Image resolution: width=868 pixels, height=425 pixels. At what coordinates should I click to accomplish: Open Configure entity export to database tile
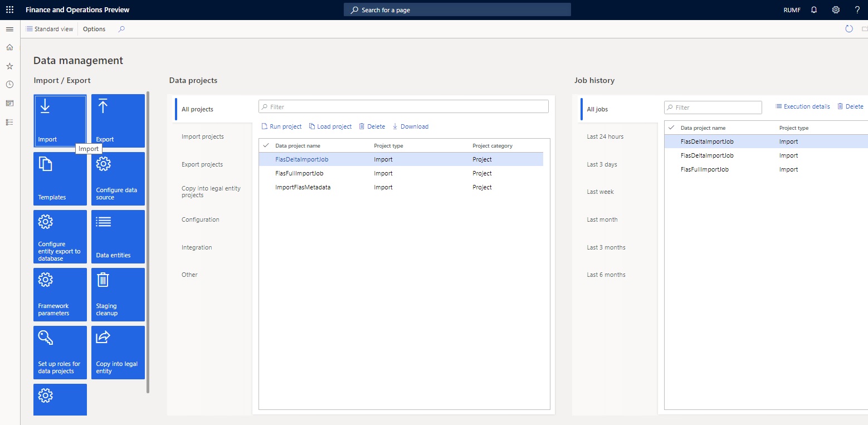pyautogui.click(x=60, y=237)
